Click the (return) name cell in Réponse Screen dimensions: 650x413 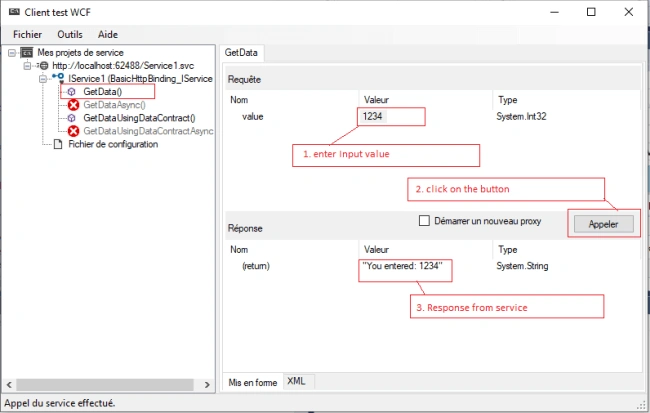pyautogui.click(x=256, y=266)
